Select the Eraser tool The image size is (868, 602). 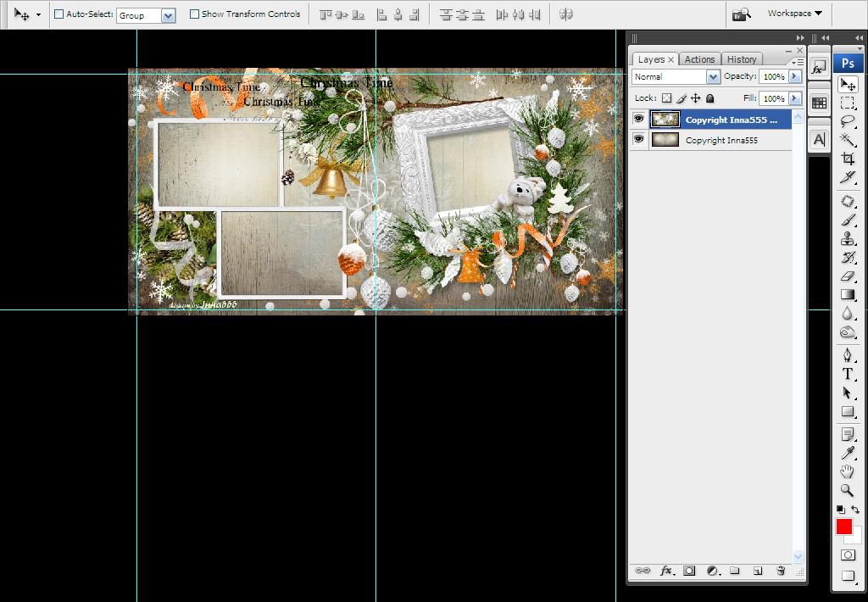(848, 276)
